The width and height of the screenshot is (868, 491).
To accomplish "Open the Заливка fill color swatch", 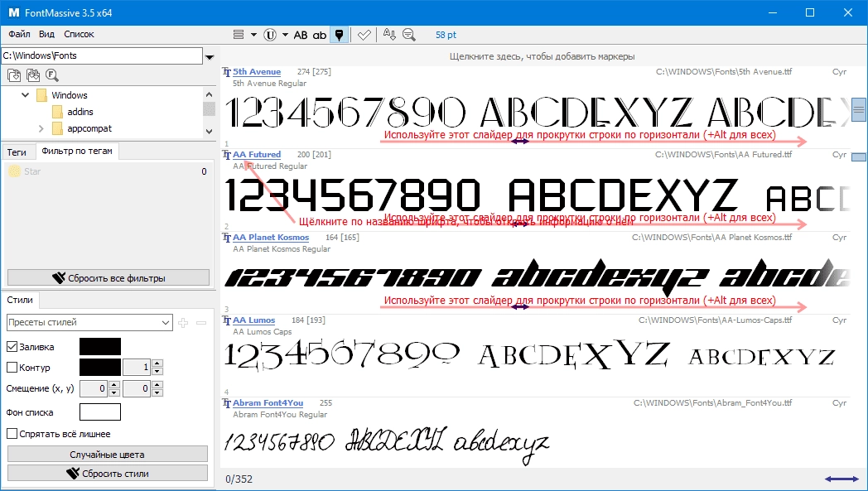I will tap(100, 347).
